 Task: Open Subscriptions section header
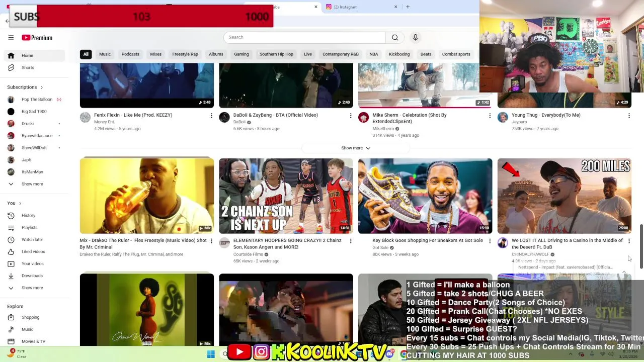(25, 87)
